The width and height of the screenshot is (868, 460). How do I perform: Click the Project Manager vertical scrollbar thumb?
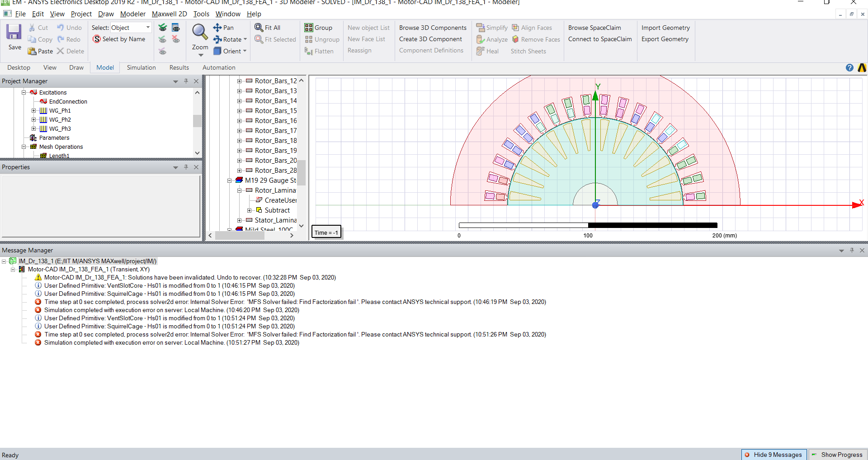click(197, 121)
